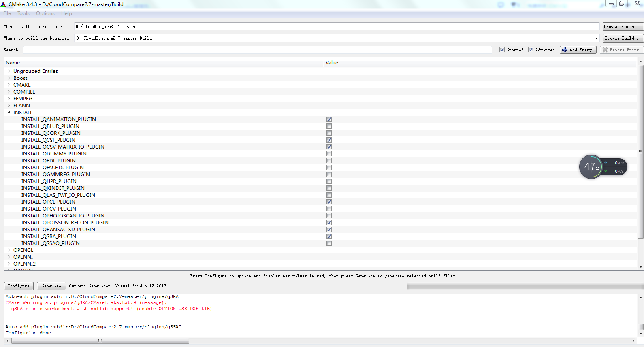Click the Browse Build button
The height and width of the screenshot is (347, 644).
(623, 38)
